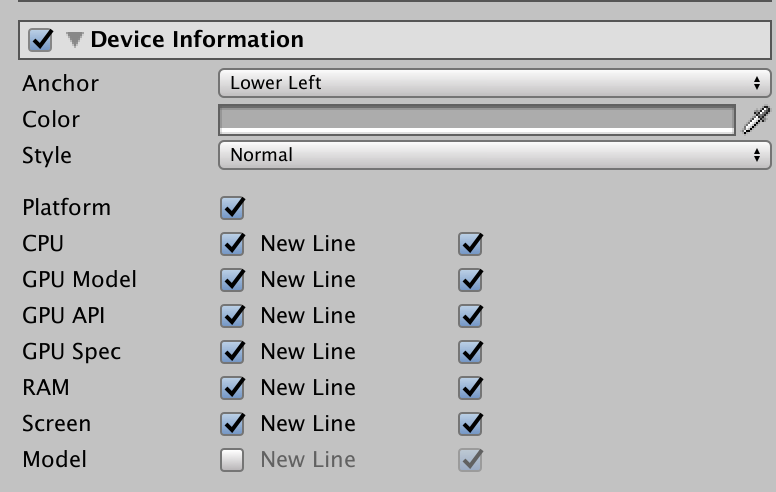Toggle GPU Model New Line checkbox
Image resolution: width=776 pixels, height=492 pixels.
tap(470, 280)
